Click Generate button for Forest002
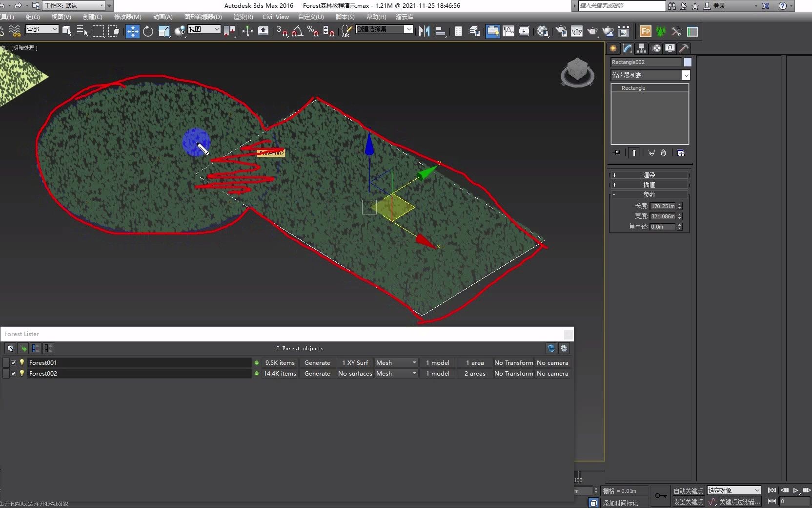 (317, 374)
